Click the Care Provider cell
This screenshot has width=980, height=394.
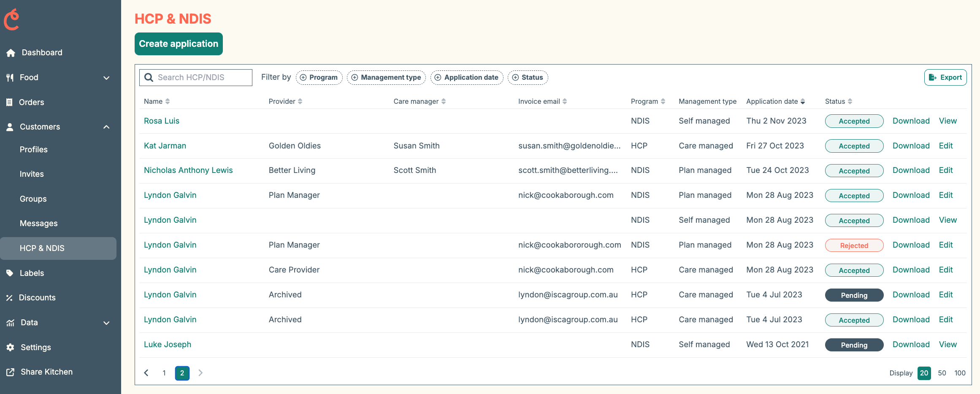[294, 270]
